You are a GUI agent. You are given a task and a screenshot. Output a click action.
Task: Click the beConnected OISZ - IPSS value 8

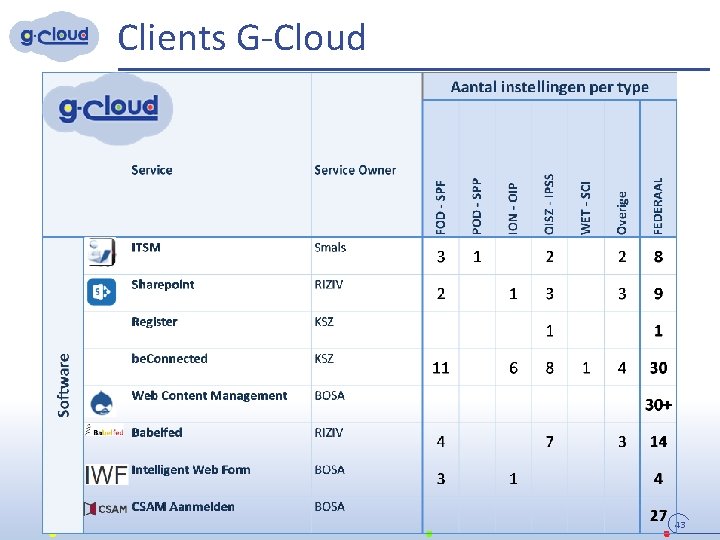pos(549,368)
